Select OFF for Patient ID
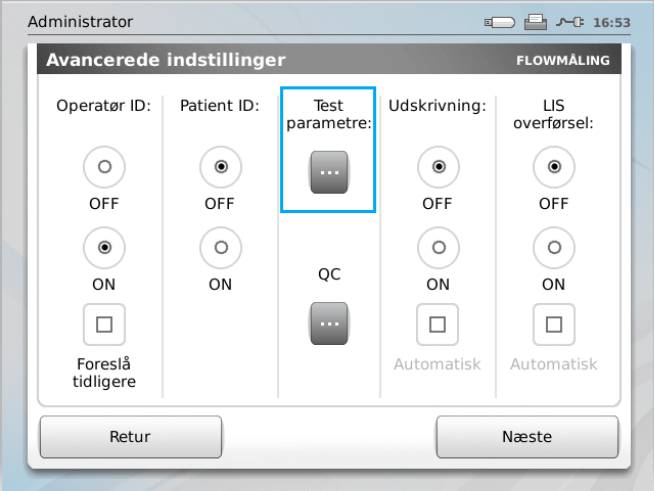 (221, 167)
